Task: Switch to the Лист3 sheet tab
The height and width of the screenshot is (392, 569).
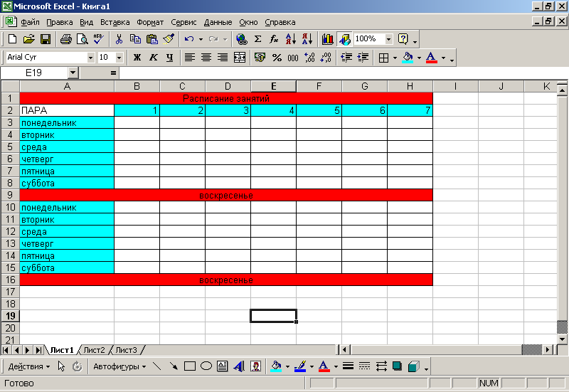Action: [x=126, y=350]
